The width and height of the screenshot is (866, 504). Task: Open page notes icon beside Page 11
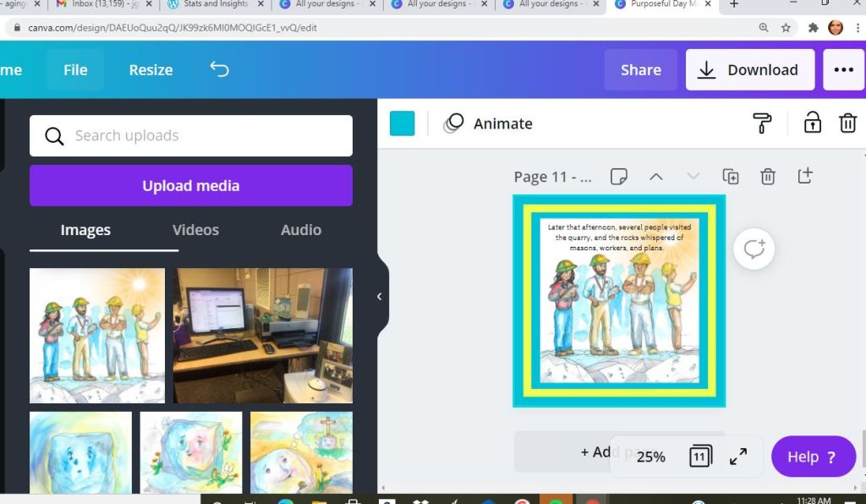[x=619, y=177]
